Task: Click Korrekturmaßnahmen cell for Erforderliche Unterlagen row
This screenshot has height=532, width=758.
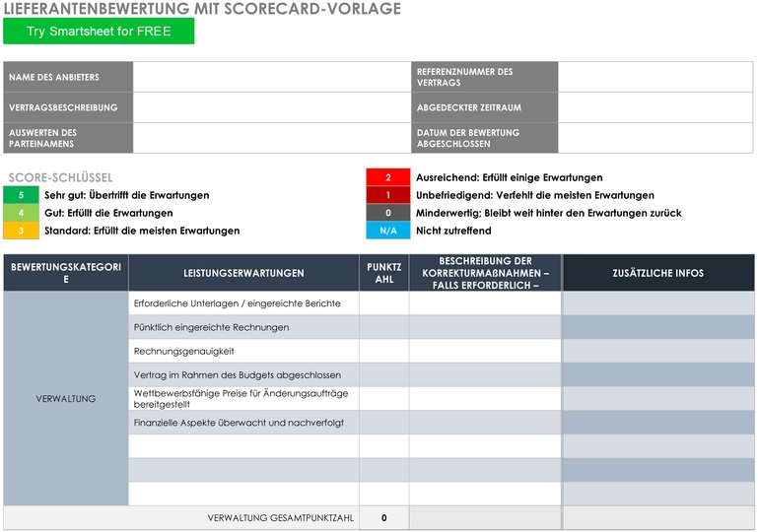Action: [485, 303]
